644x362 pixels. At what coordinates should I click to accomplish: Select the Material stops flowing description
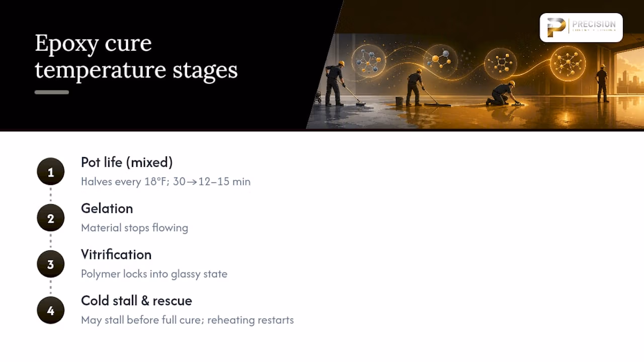coord(134,228)
